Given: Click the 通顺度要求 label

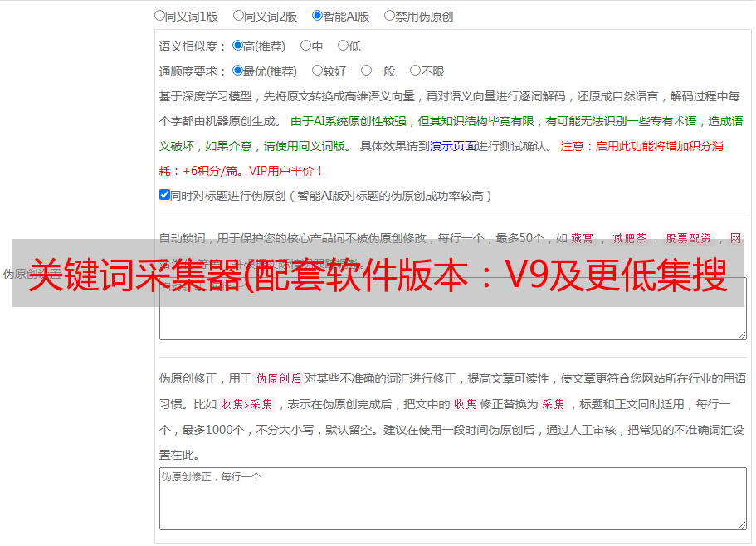Looking at the screenshot, I should (x=192, y=71).
